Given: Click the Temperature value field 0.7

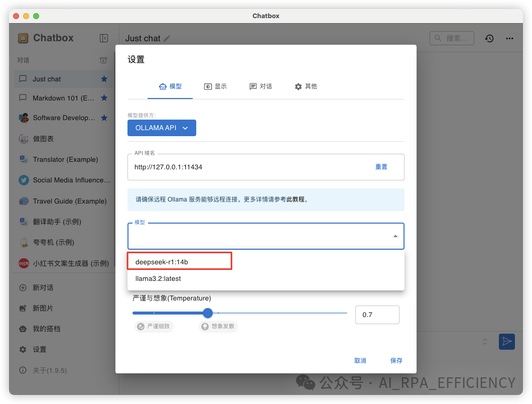Looking at the screenshot, I should 377,315.
